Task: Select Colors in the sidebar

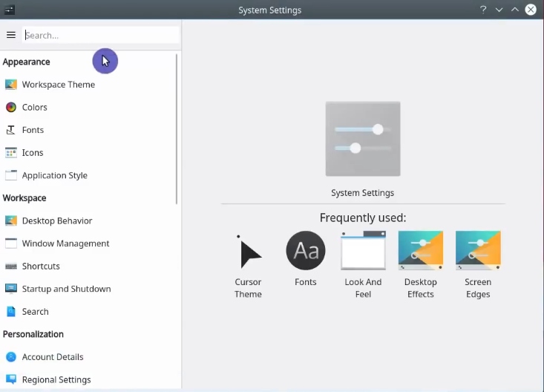Action: [x=34, y=107]
